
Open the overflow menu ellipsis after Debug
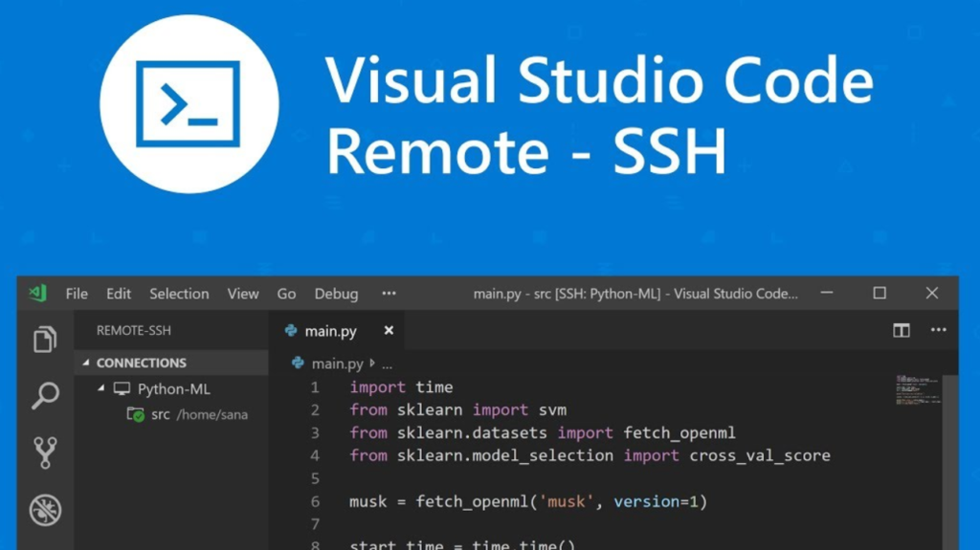pyautogui.click(x=389, y=293)
